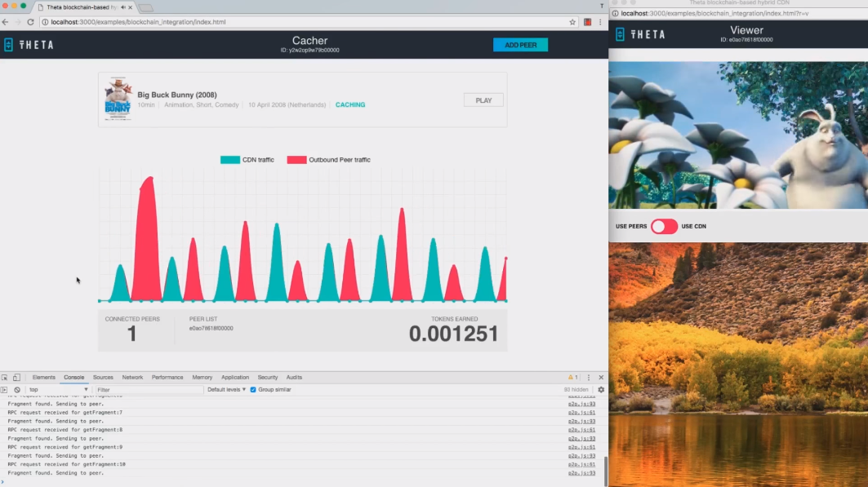Bookmark page with the star icon
This screenshot has width=868, height=487.
coord(572,22)
